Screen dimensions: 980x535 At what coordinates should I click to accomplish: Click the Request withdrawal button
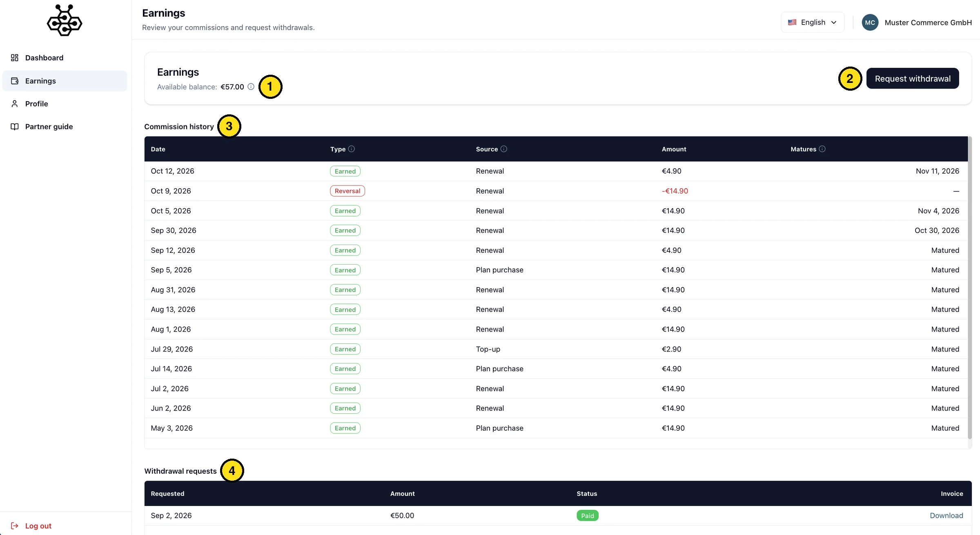click(913, 78)
